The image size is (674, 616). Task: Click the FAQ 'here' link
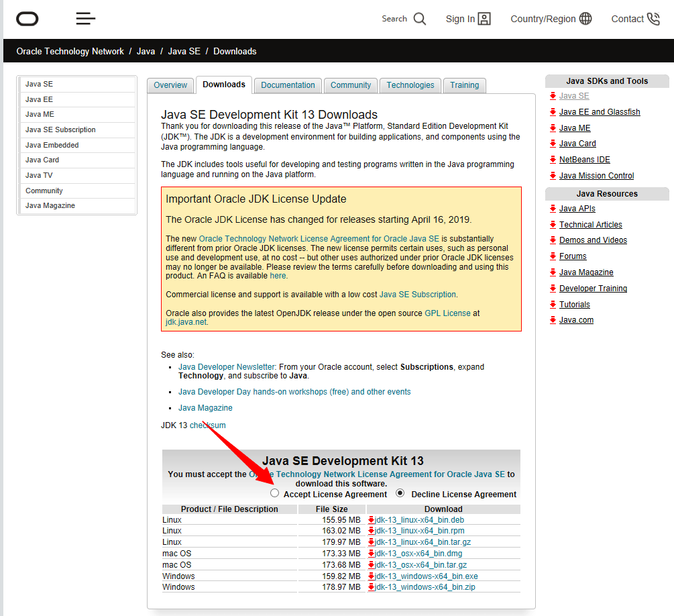tap(278, 276)
